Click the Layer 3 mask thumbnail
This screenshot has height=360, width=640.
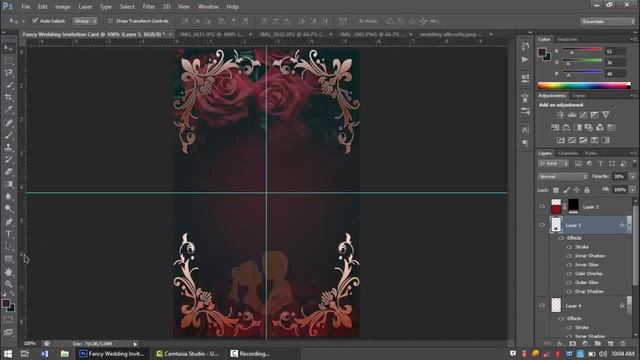pos(573,206)
